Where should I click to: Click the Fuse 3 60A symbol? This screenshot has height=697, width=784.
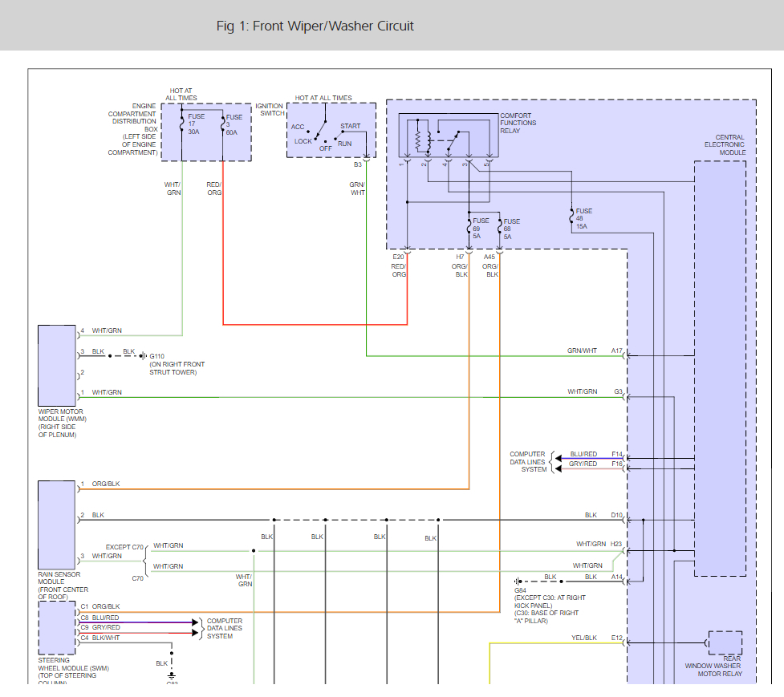222,125
